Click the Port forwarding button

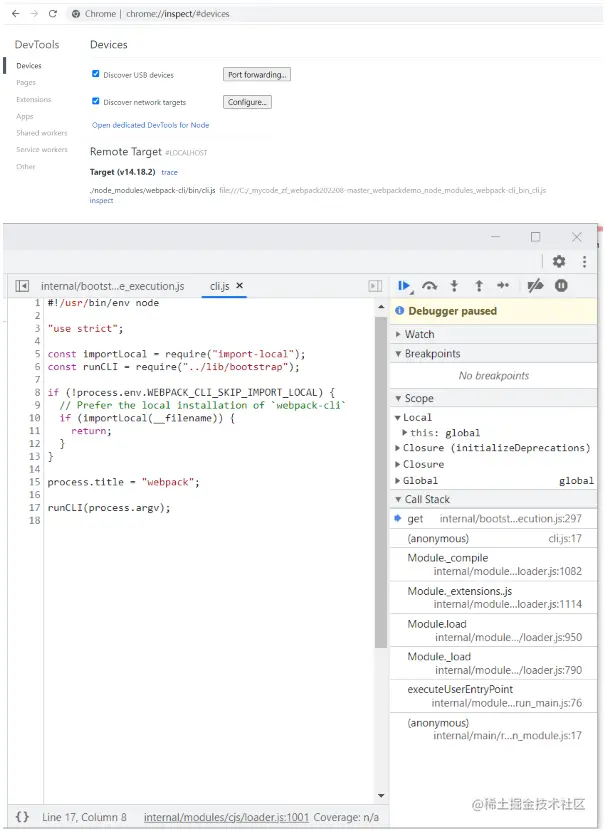click(257, 75)
